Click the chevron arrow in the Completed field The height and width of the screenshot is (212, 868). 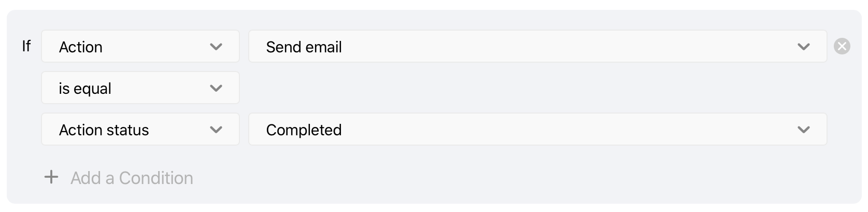(804, 130)
